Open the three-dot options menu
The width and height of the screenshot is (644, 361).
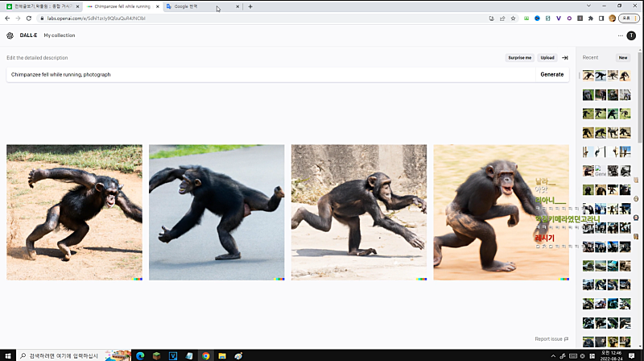[620, 35]
